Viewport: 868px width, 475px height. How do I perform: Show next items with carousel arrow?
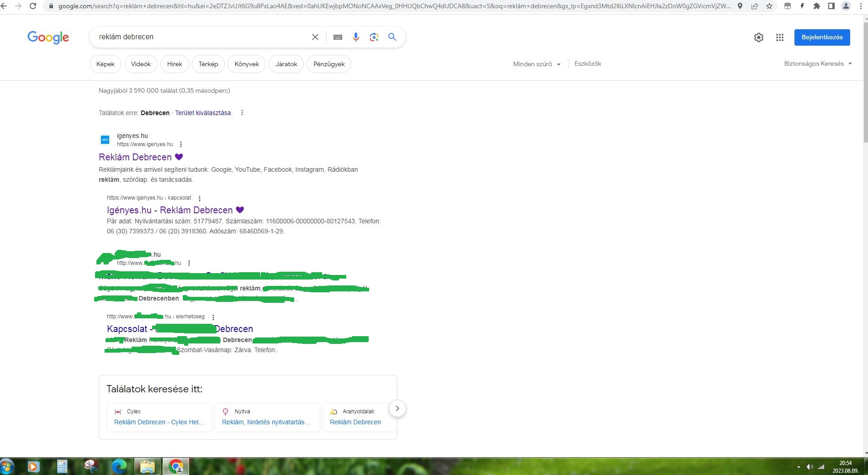[x=397, y=408]
